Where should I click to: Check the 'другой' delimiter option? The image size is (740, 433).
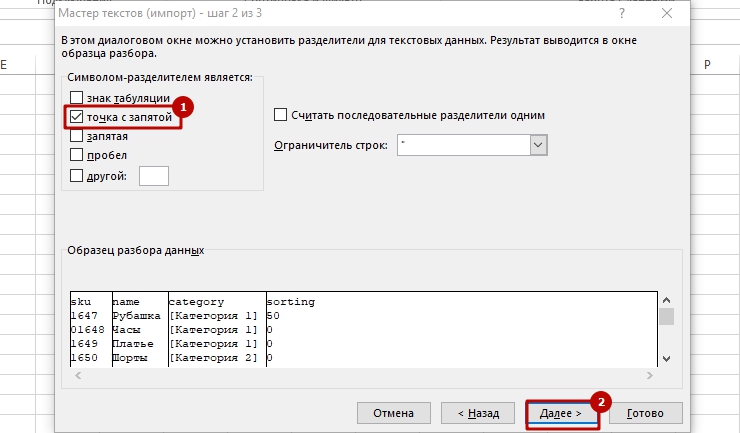[x=77, y=176]
